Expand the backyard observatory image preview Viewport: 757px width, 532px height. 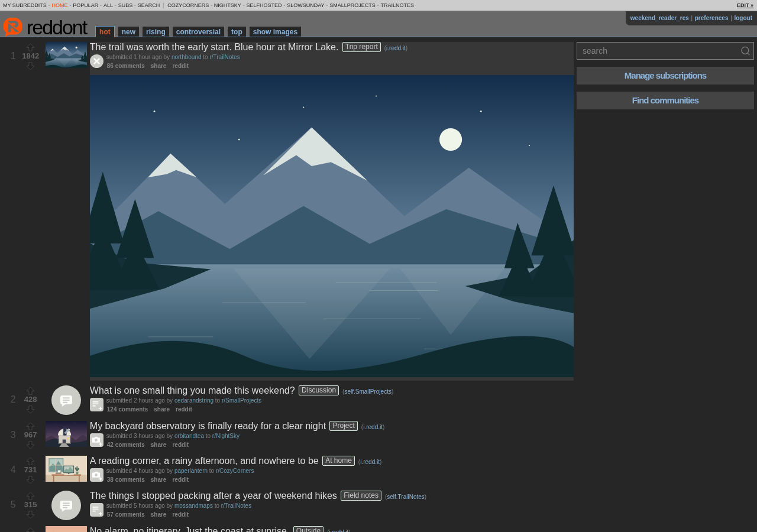[96, 440]
